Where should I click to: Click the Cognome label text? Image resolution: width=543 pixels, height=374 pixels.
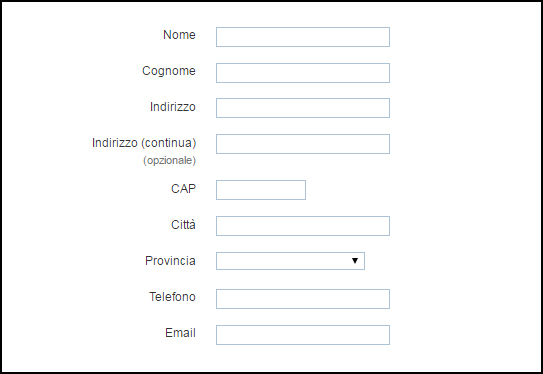tap(169, 71)
